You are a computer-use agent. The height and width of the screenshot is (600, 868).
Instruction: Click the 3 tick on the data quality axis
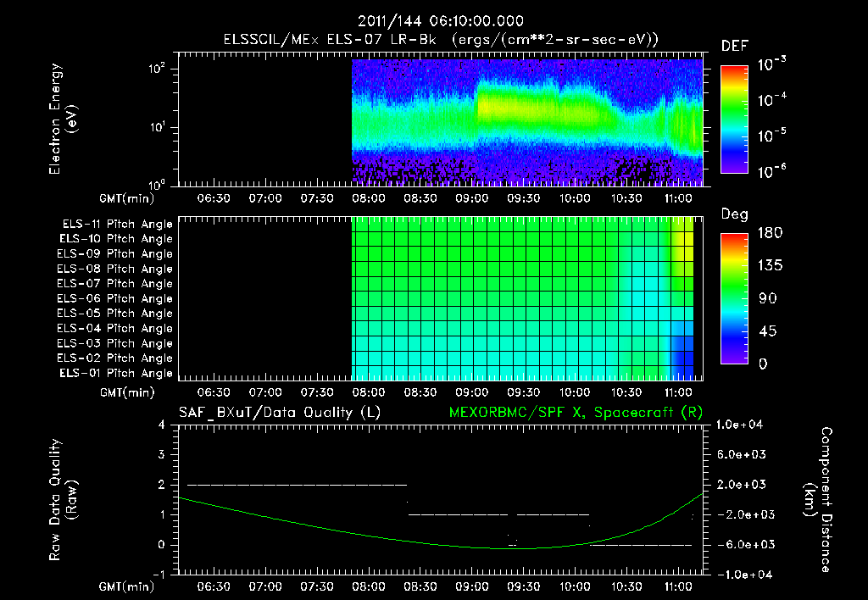(162, 454)
